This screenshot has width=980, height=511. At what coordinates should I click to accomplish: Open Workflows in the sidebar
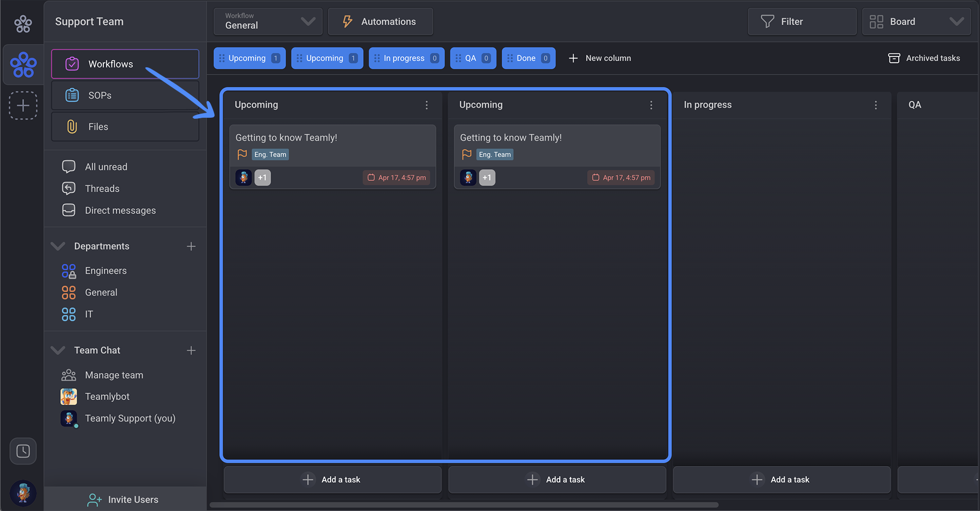[x=125, y=64]
